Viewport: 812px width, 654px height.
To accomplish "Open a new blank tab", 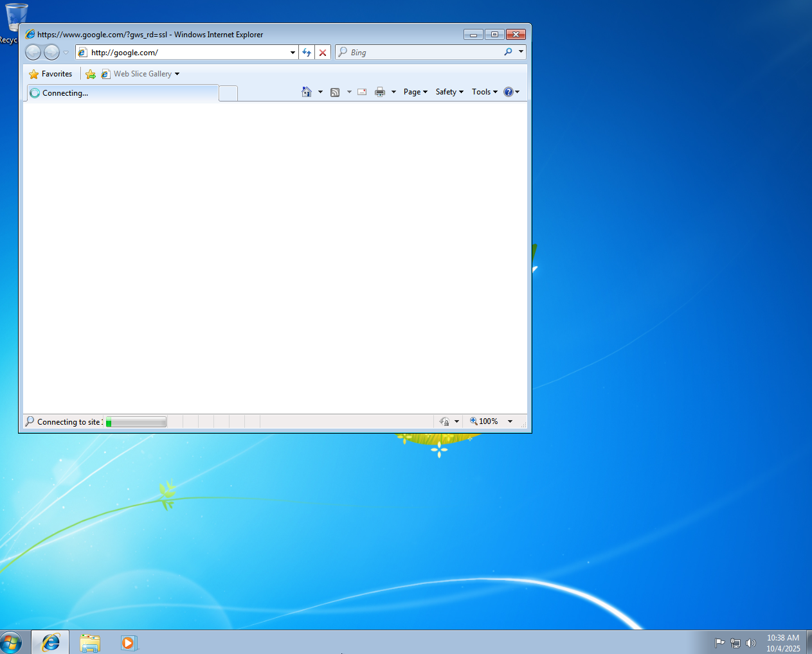I will [x=228, y=93].
